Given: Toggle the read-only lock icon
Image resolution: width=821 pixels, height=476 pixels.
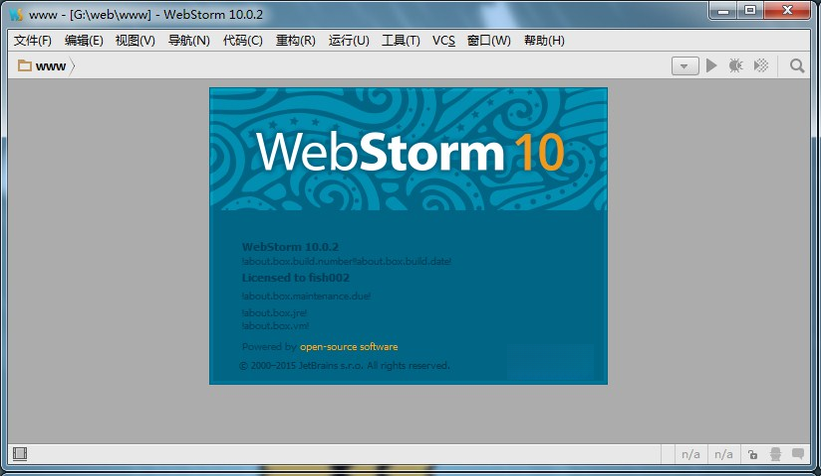Looking at the screenshot, I should tap(752, 454).
